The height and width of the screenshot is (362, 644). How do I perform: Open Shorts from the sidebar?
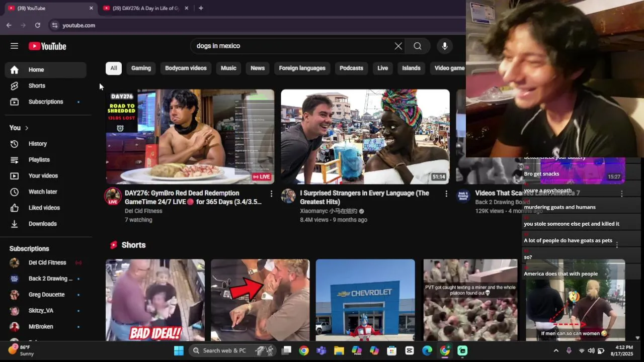point(46,86)
